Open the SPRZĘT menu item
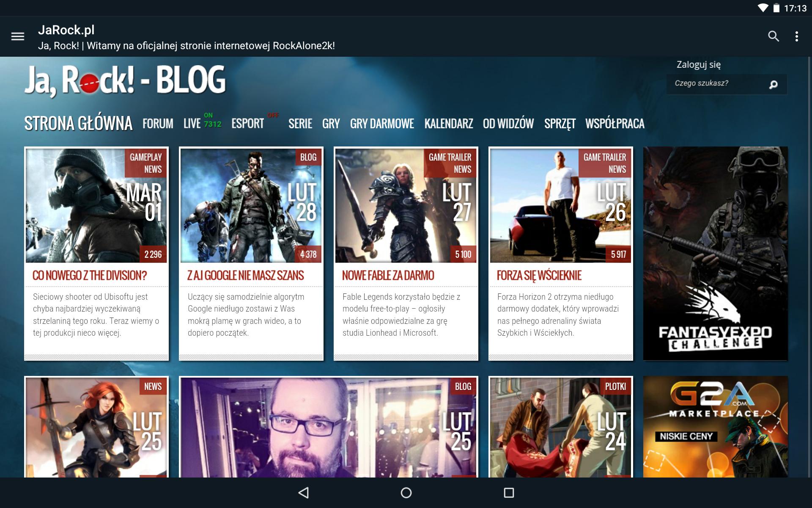Viewport: 812px width, 508px height. (x=560, y=124)
